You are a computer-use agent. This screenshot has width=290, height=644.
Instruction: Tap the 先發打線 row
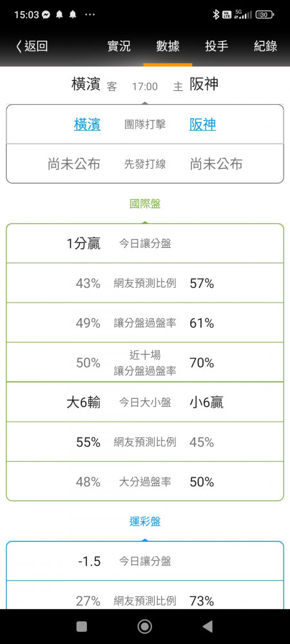click(145, 164)
